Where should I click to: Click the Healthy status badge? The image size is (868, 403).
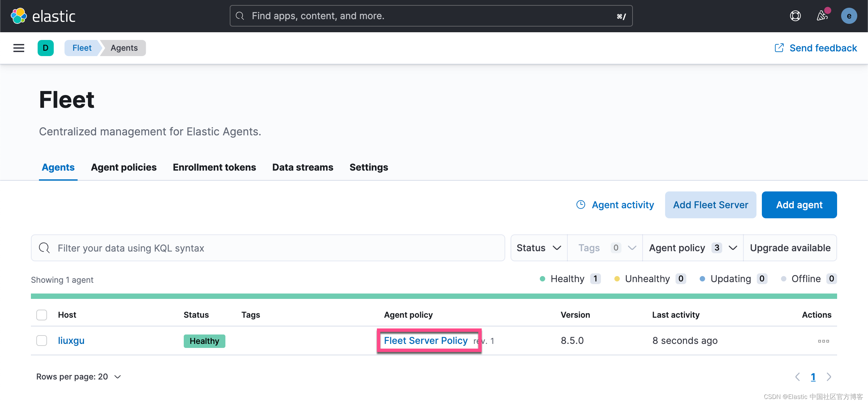204,341
